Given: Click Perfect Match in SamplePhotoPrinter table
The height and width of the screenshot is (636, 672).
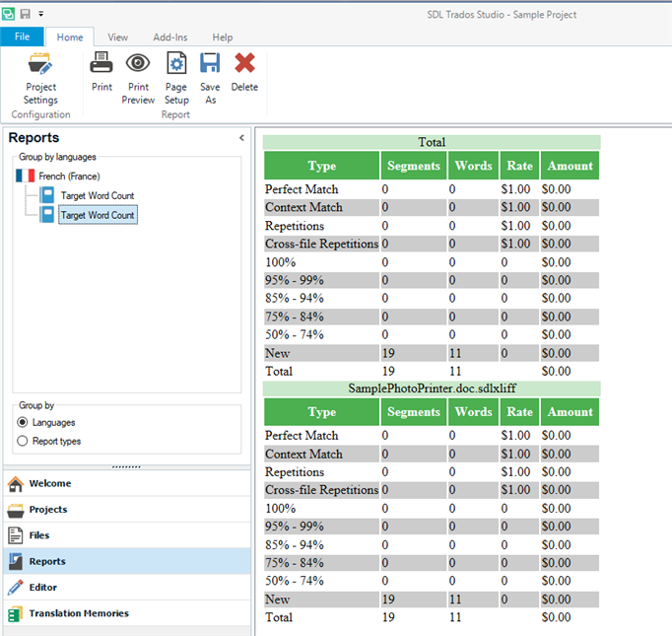Looking at the screenshot, I should 302,436.
